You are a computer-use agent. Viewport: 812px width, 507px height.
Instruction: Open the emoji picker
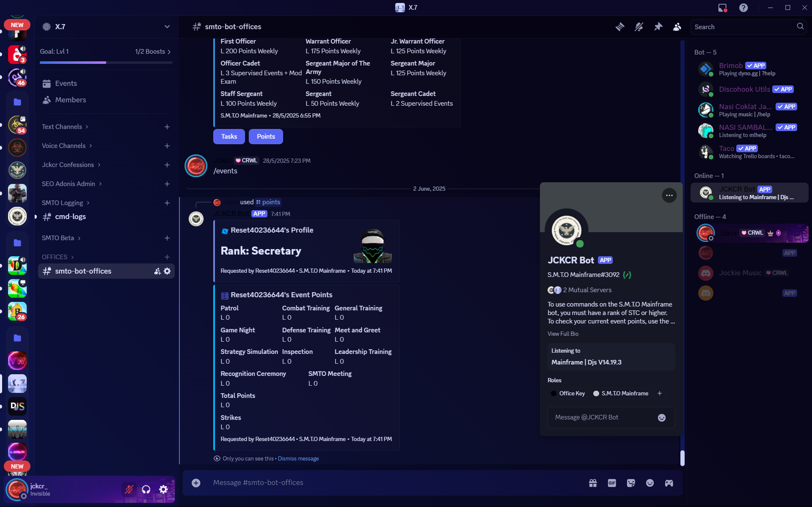click(x=650, y=482)
